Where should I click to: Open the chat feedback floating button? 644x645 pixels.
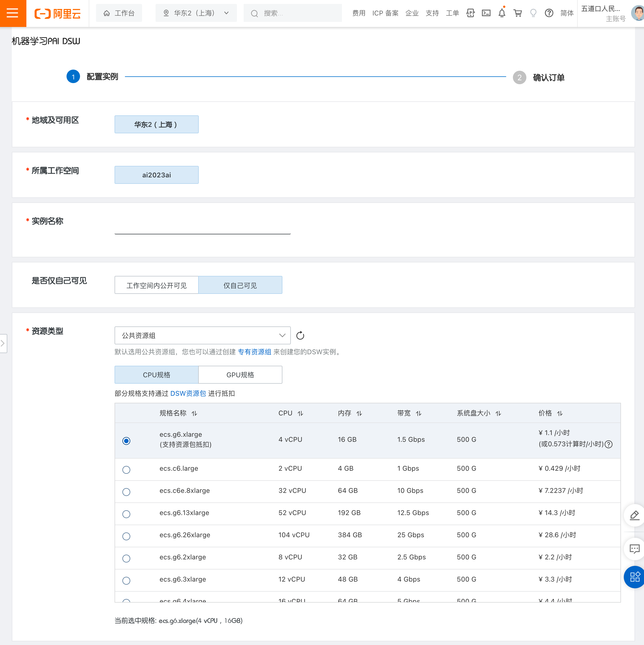[x=634, y=549]
